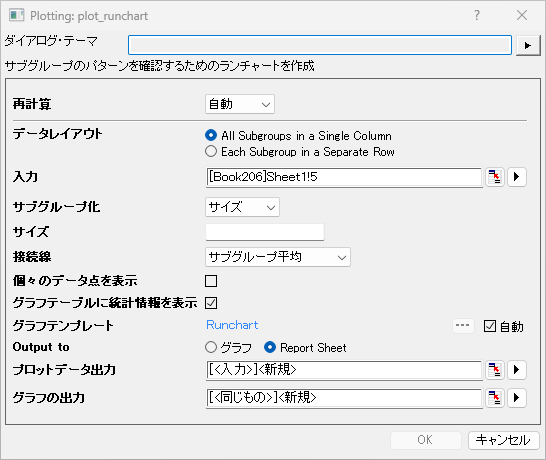Click the グラフの出力 field [<同じもの>]<新規>
Screen dimensions: 546x460
click(344, 398)
